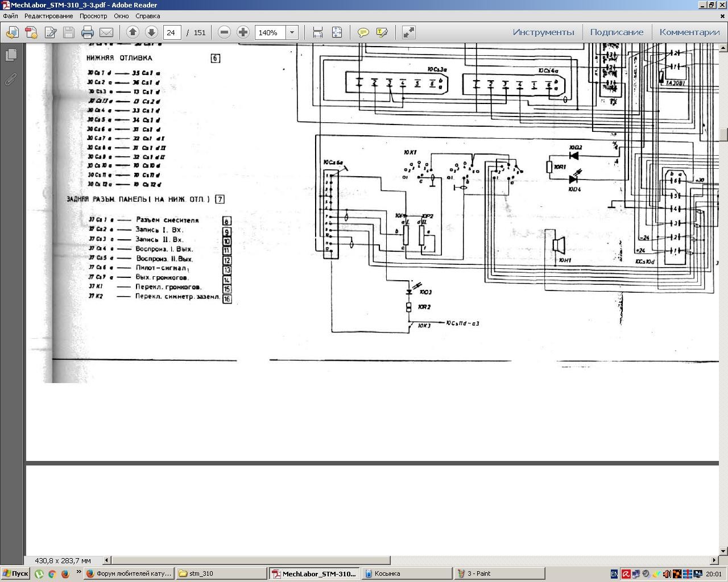The image size is (728, 582).
Task: Go to previous page with up arrow
Action: coord(133,32)
